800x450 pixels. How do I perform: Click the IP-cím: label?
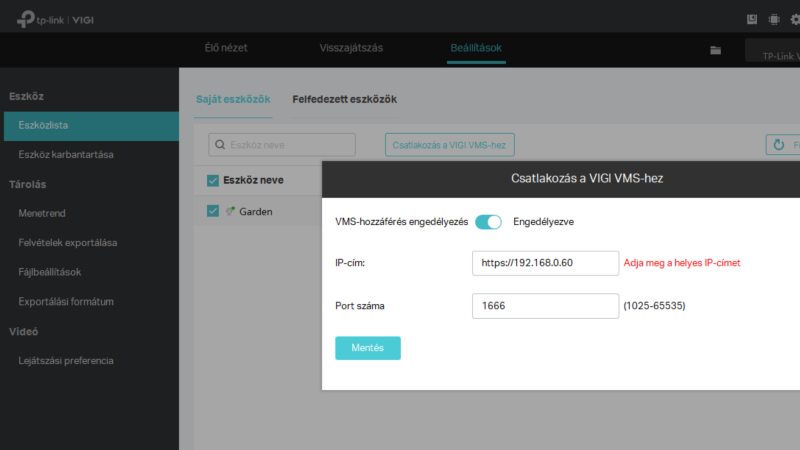(x=350, y=263)
